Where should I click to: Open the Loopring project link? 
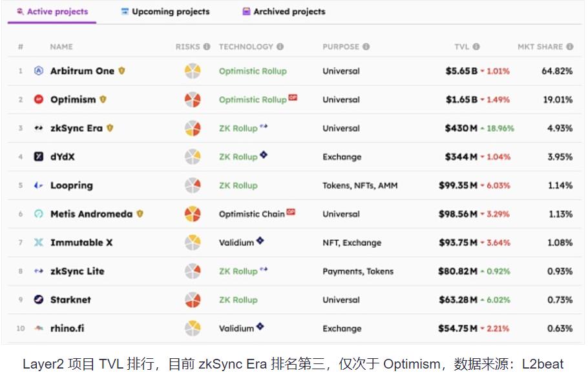click(x=72, y=185)
